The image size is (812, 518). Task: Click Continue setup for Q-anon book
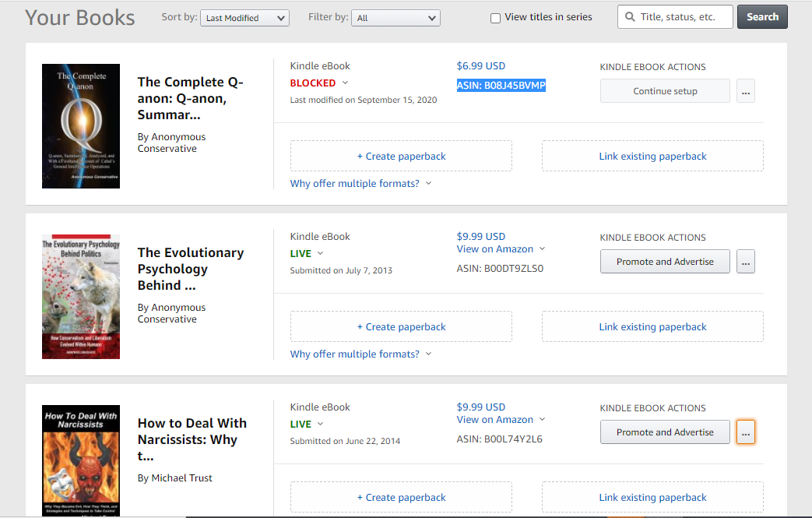click(x=665, y=91)
